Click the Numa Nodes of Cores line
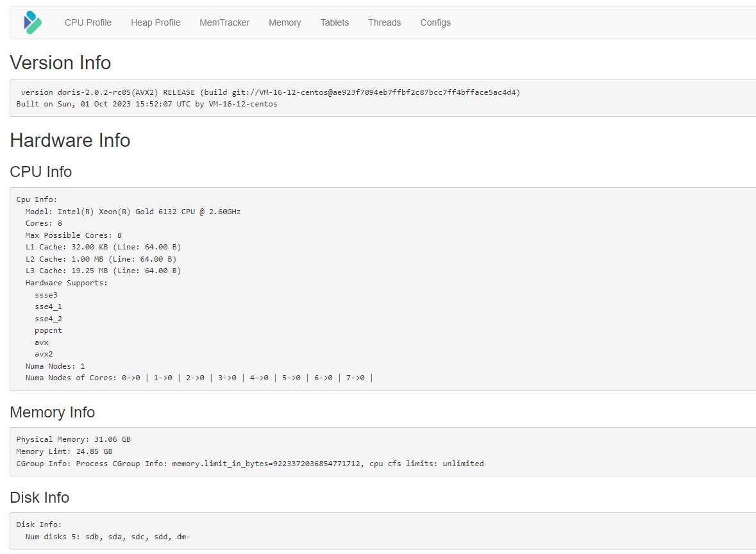756x554 pixels. point(199,378)
